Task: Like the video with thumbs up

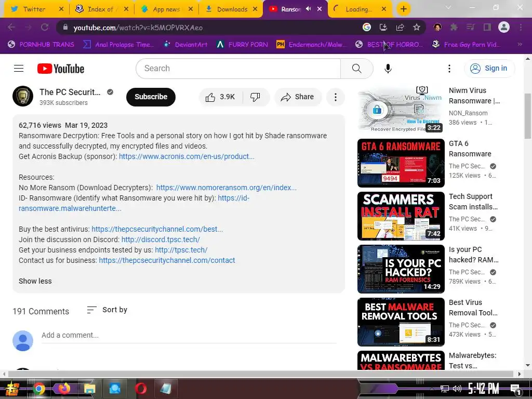Action: pos(220,97)
